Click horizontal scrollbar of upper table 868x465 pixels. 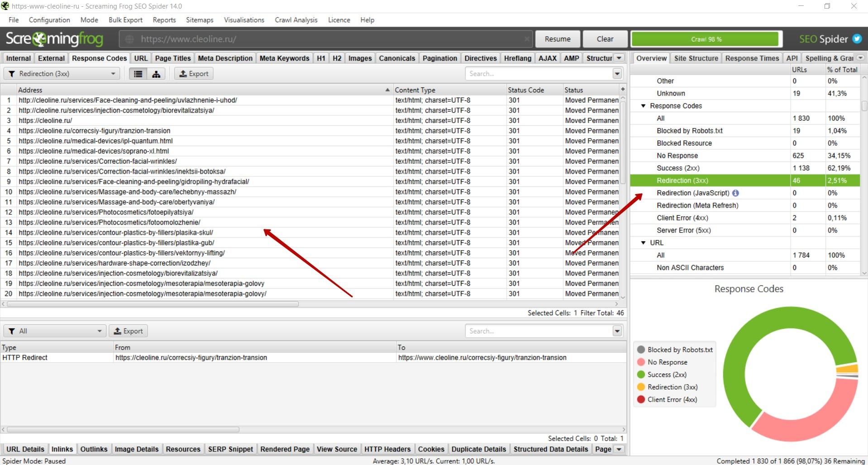[153, 304]
